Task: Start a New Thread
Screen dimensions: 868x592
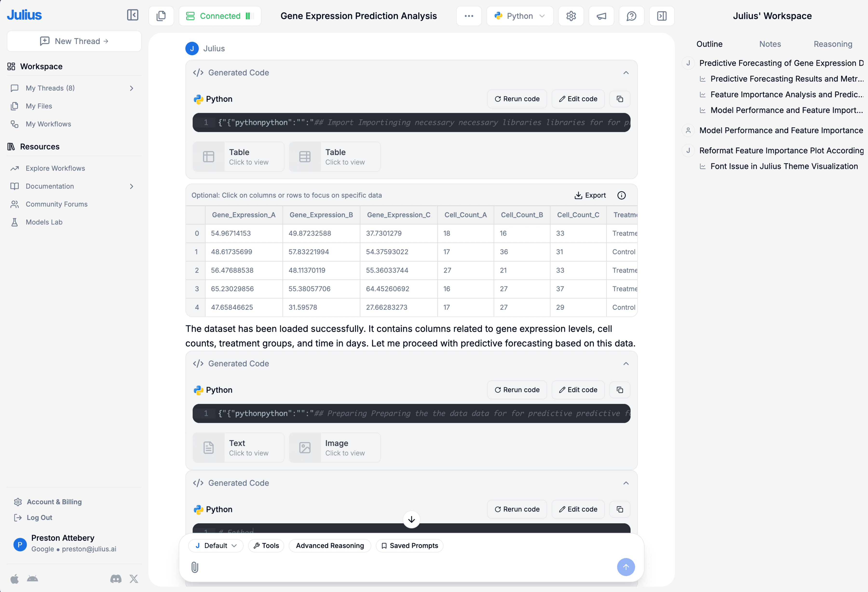Action: [74, 41]
